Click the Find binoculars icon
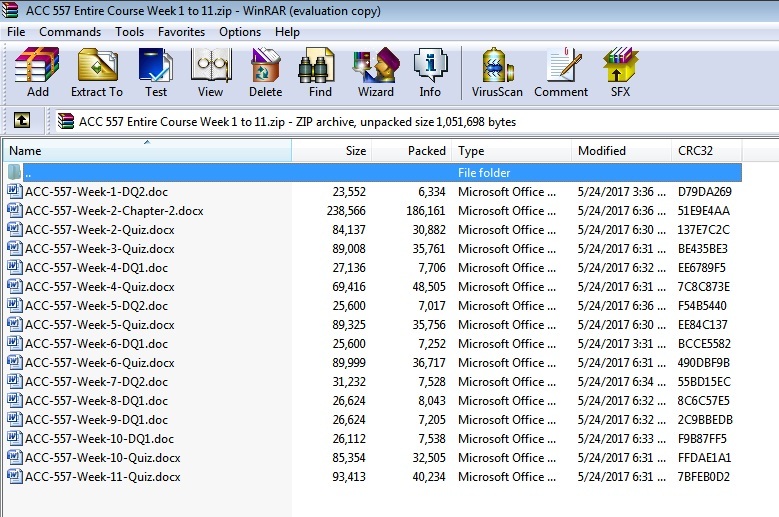The image size is (779, 517). (317, 66)
